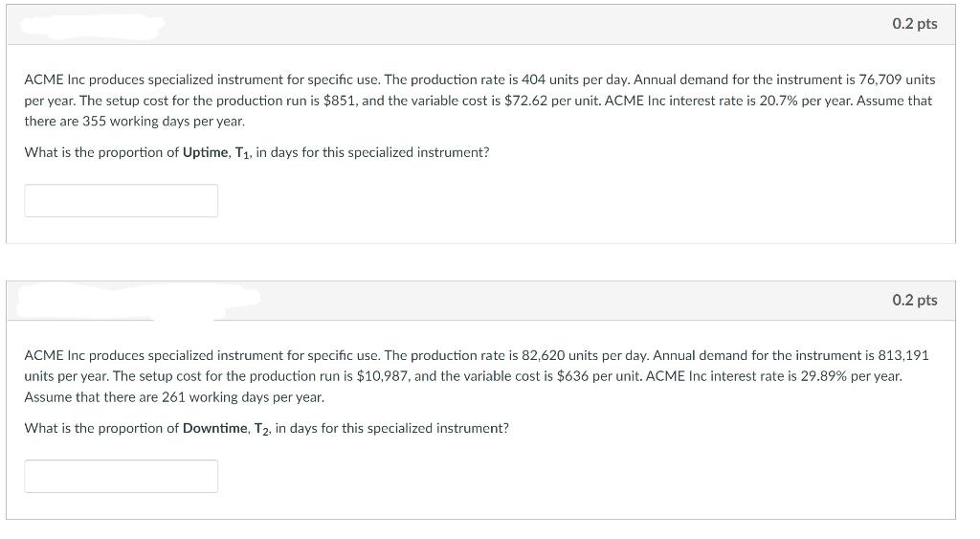Screen dimensions: 980x539
Task: Click the T2 symbol in second question
Action: click(262, 429)
